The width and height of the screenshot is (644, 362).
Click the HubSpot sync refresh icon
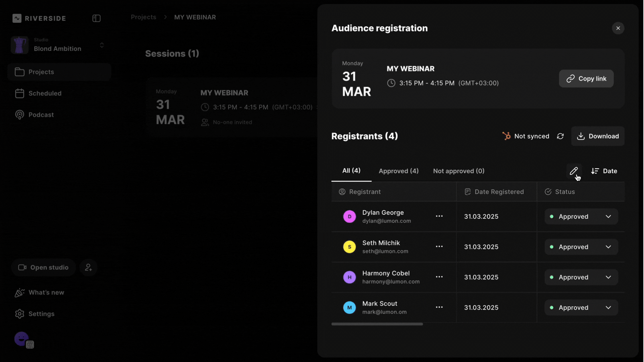(x=560, y=136)
